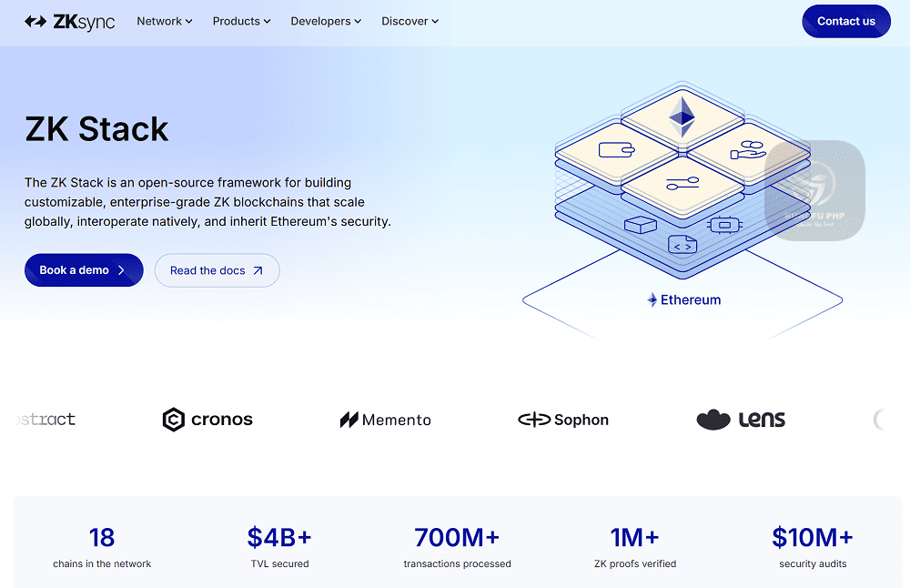Click the small Ethereum icon beside label

coord(652,300)
